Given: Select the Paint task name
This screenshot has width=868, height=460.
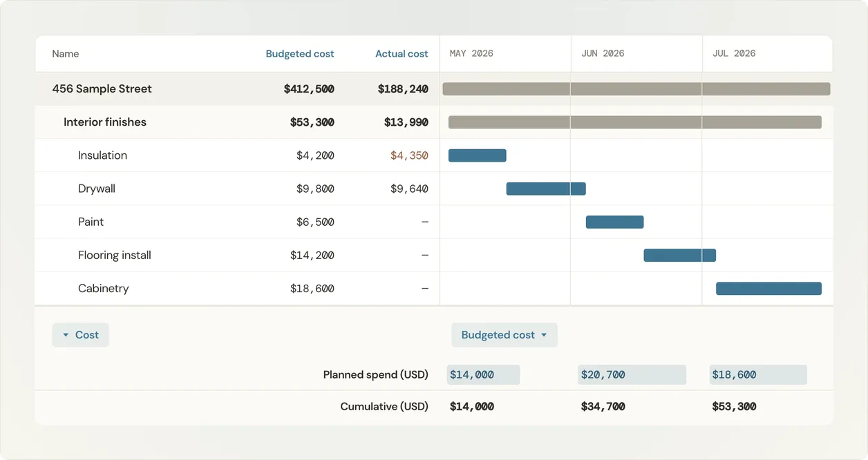Looking at the screenshot, I should coord(91,222).
